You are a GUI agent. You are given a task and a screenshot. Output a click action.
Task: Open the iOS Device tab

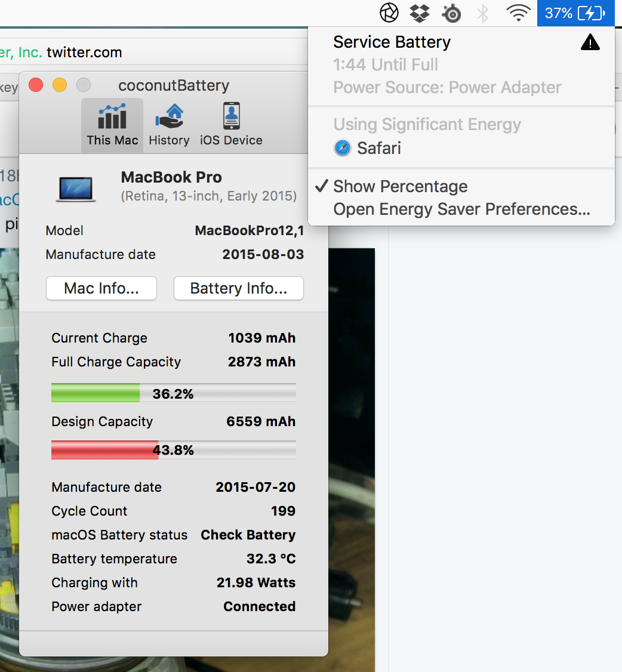[x=231, y=125]
